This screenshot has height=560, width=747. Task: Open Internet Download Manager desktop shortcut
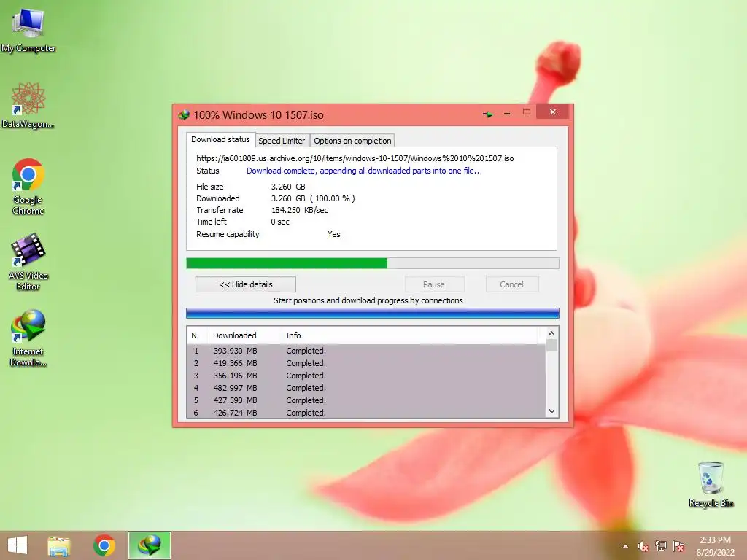pos(28,338)
